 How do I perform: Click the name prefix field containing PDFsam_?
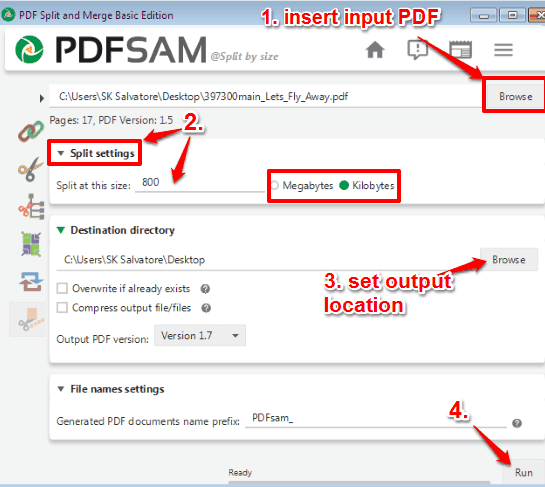[376, 418]
